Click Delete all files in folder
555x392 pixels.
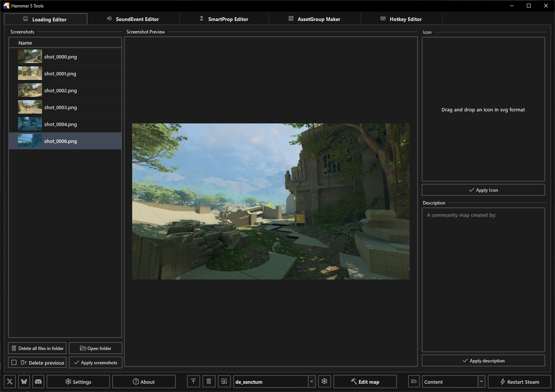click(37, 348)
